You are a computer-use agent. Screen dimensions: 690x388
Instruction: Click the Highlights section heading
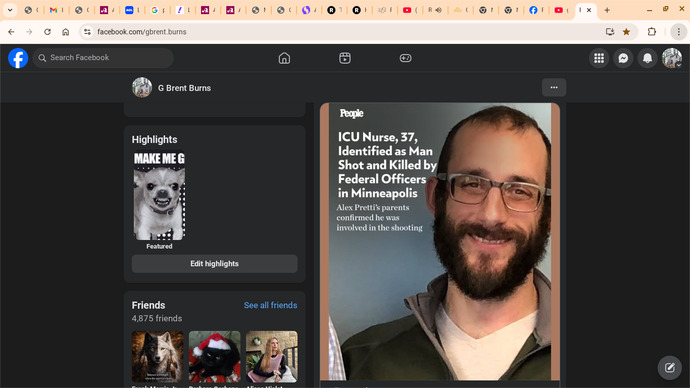pos(154,139)
